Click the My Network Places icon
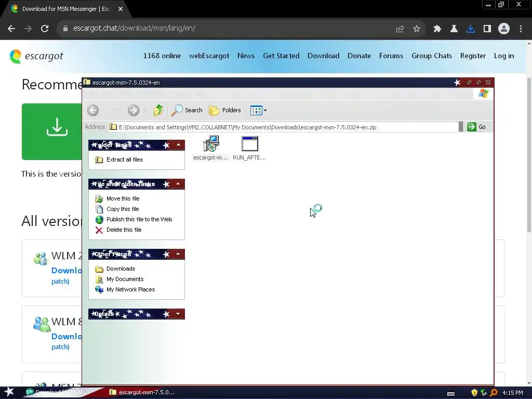 [x=99, y=290]
